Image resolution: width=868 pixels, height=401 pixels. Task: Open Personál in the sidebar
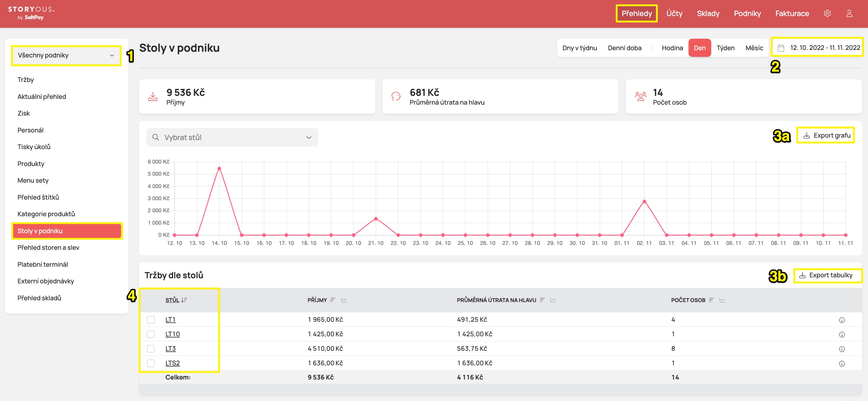click(x=30, y=130)
